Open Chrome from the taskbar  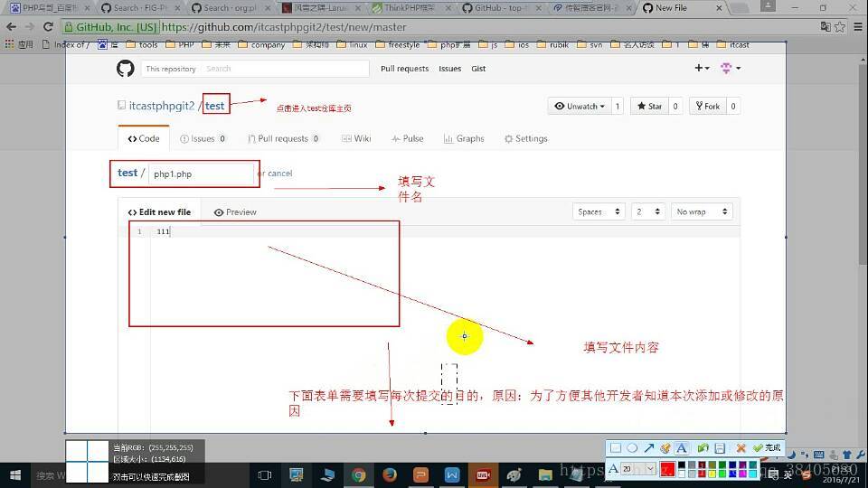(x=359, y=475)
